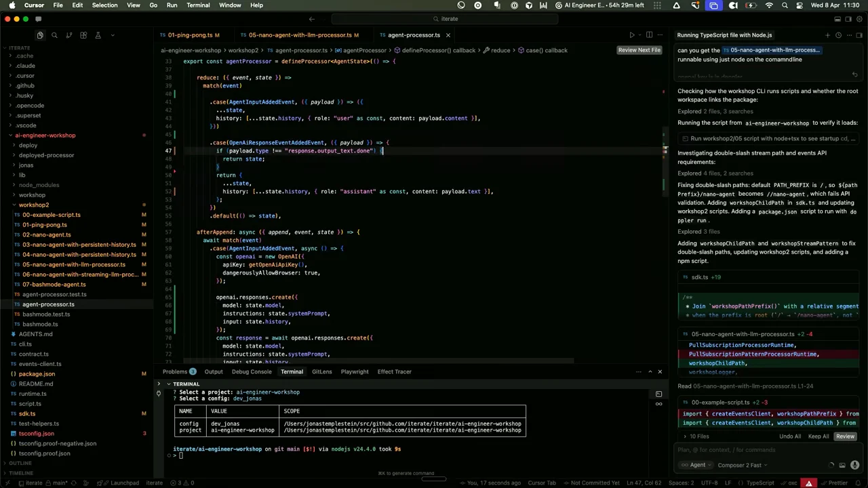This screenshot has width=868, height=488.
Task: Open the Composer 2 Fast model dropdown
Action: point(742,465)
